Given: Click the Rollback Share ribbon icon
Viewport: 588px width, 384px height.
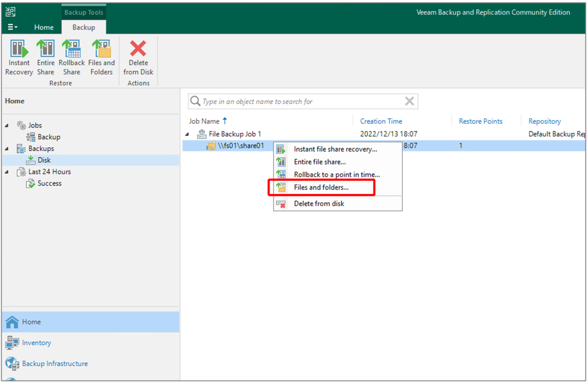Looking at the screenshot, I should point(72,58).
